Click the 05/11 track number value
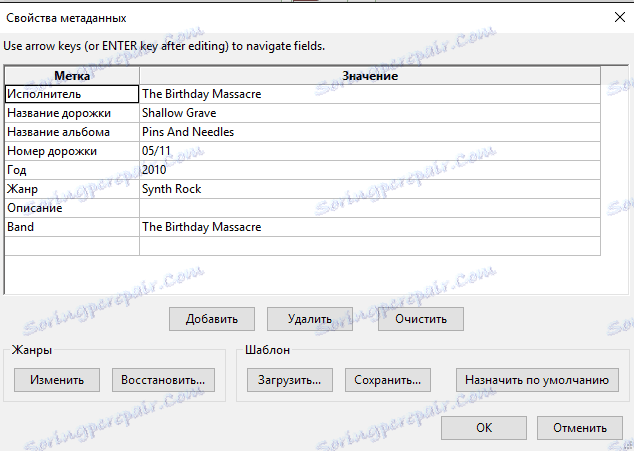The image size is (634, 451). click(370, 151)
